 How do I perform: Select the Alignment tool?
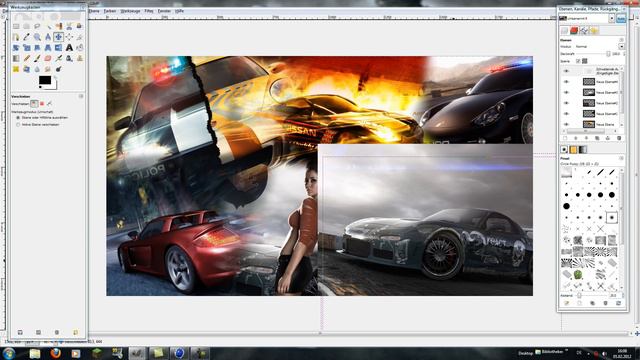[x=69, y=37]
